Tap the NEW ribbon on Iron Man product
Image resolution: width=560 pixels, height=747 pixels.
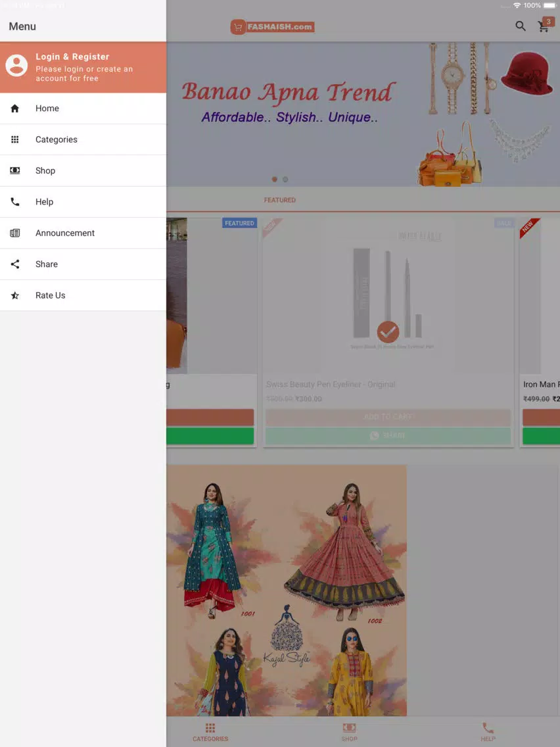(x=529, y=228)
